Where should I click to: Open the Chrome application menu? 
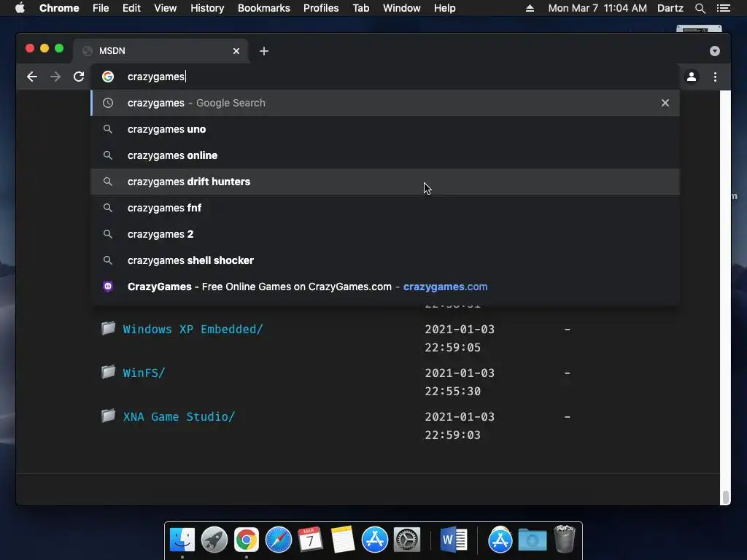tap(59, 8)
